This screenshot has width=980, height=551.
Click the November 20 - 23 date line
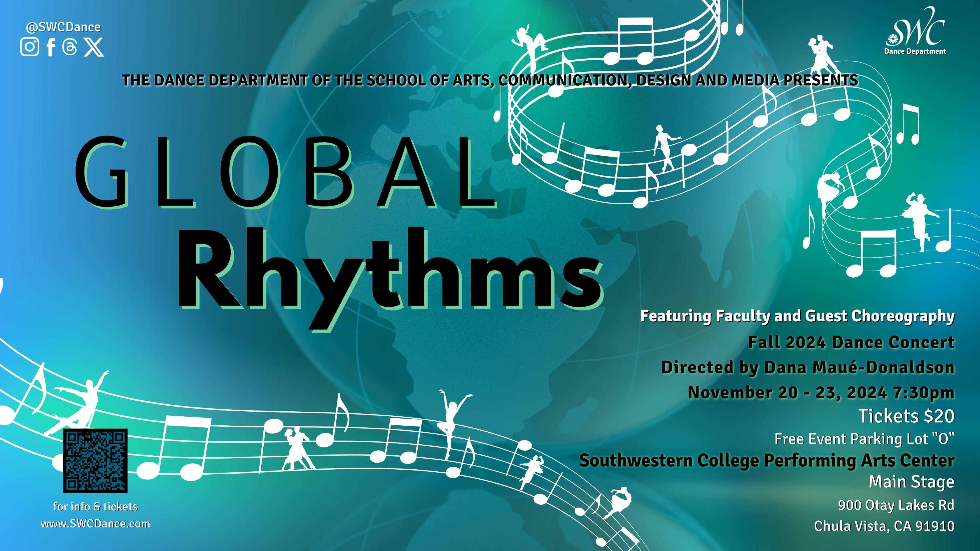(821, 392)
